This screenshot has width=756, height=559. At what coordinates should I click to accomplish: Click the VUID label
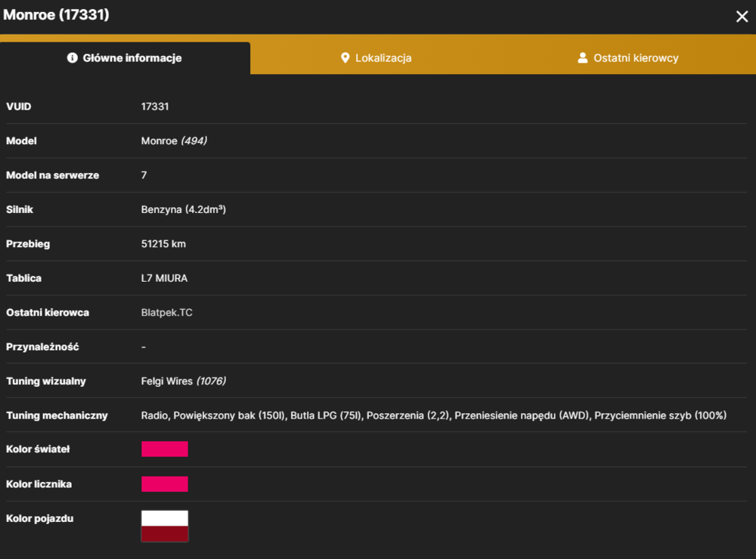tap(19, 107)
